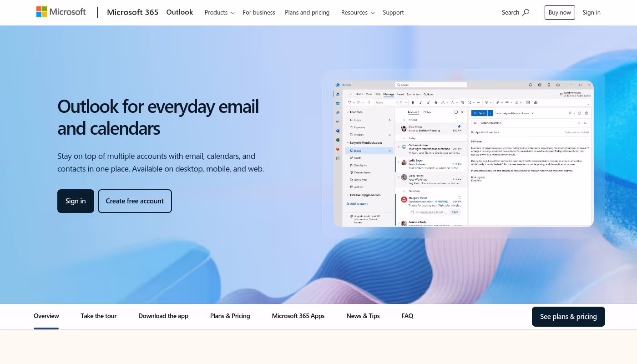The height and width of the screenshot is (364, 637).
Task: Click the pin icon on the Elvia Atkins email
Action: (459, 126)
